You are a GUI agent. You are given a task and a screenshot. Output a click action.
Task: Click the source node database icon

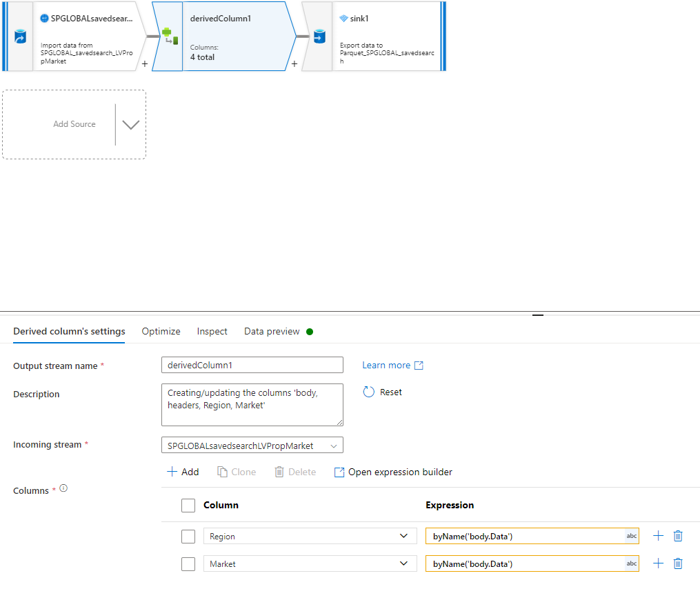[20, 36]
